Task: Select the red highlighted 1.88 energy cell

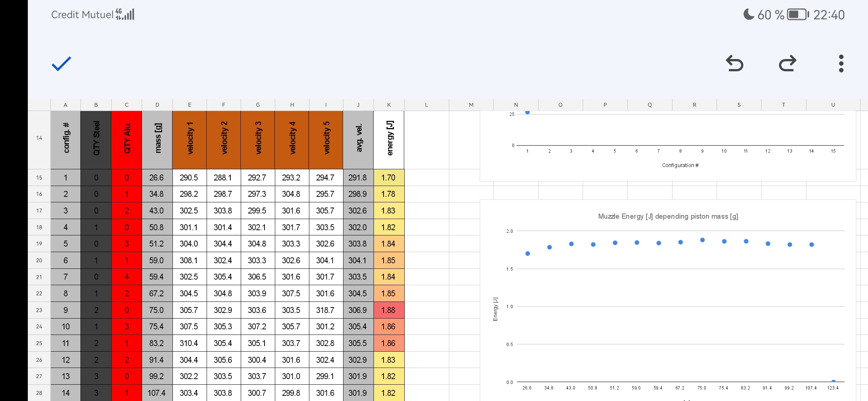Action: click(x=389, y=310)
